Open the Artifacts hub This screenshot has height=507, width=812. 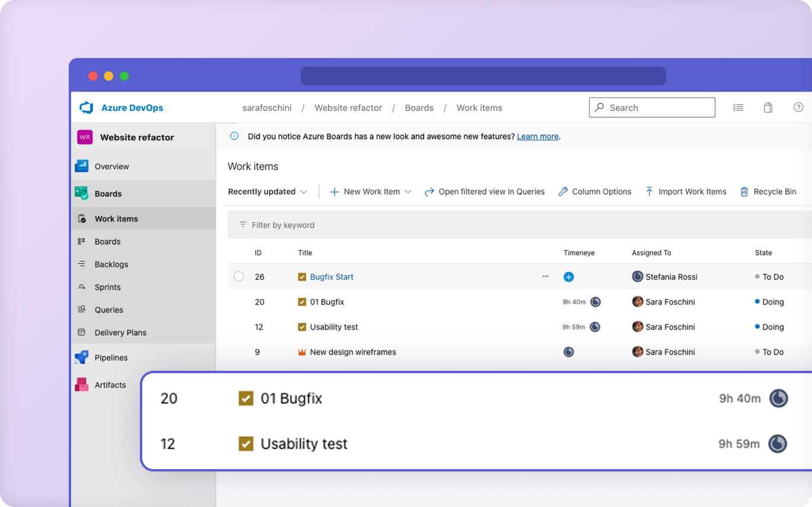[x=110, y=385]
